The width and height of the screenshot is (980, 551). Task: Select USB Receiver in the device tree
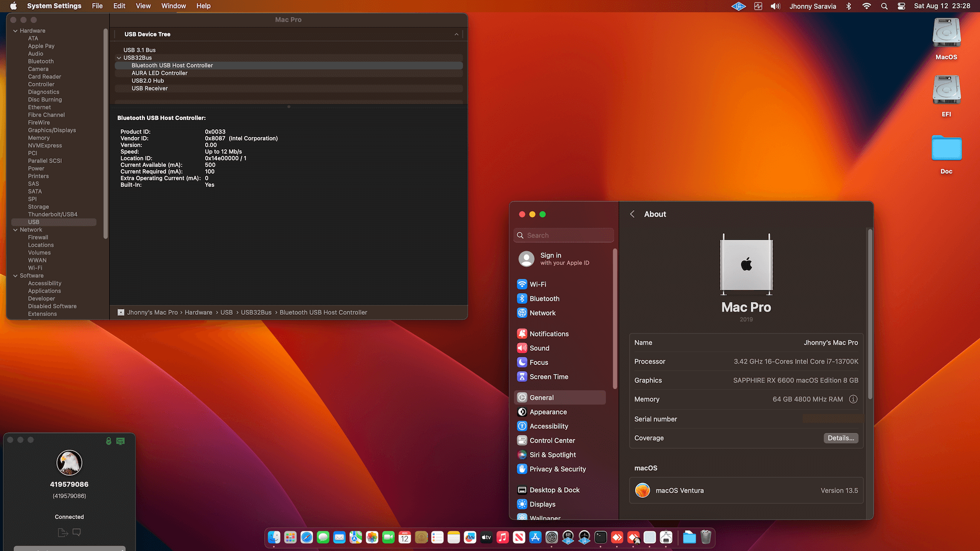(x=288, y=88)
